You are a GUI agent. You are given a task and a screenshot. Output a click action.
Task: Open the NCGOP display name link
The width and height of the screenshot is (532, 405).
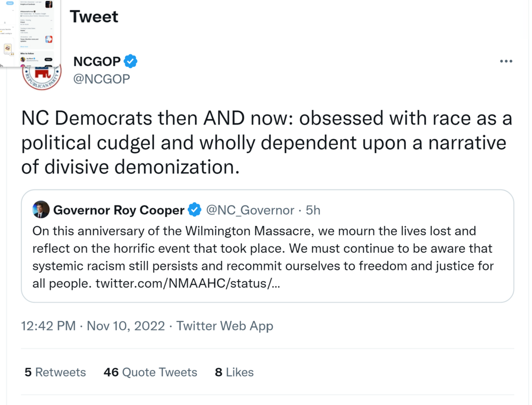tap(97, 62)
